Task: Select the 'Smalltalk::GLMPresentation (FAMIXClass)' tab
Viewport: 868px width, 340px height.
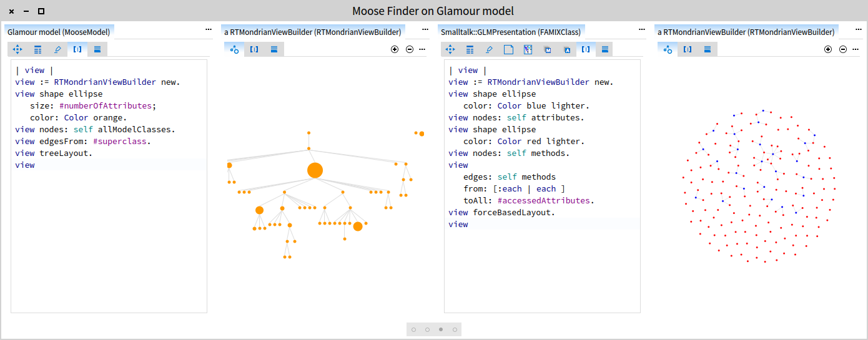Action: pos(511,31)
